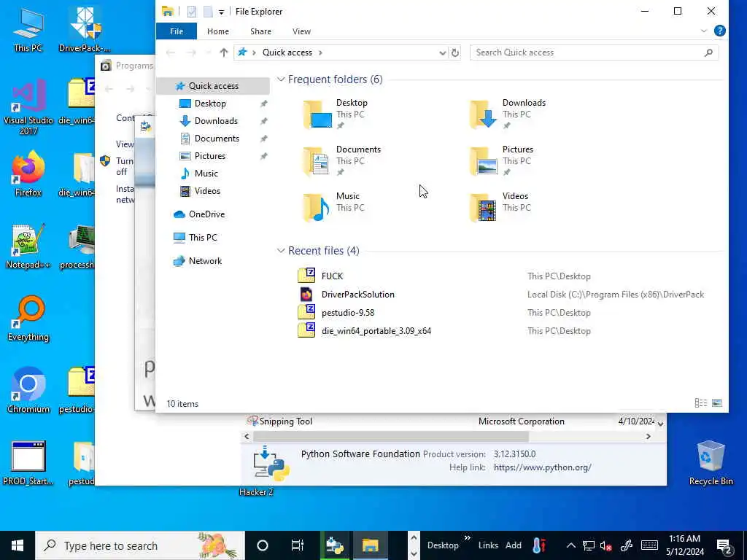Select the Documents frequent folder icon
Viewport: 747px width, 560px height.
coord(318,161)
